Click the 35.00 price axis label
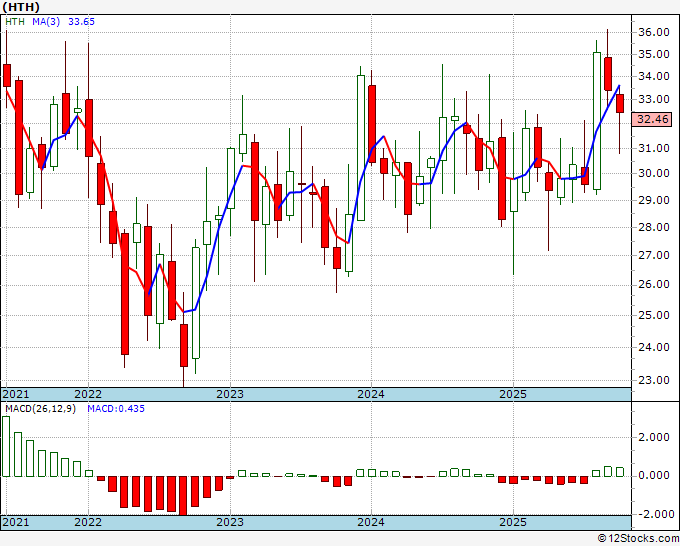Screen dimensions: 680x546 pyautogui.click(x=654, y=55)
